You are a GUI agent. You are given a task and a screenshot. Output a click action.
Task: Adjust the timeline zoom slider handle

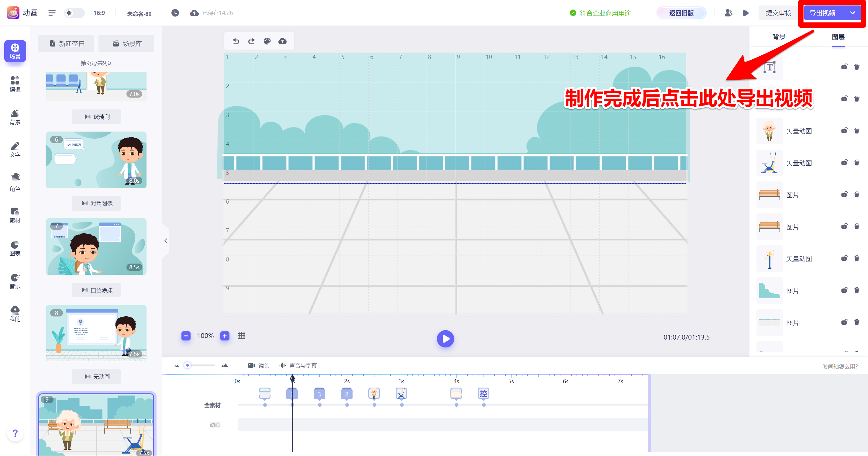[x=187, y=365]
